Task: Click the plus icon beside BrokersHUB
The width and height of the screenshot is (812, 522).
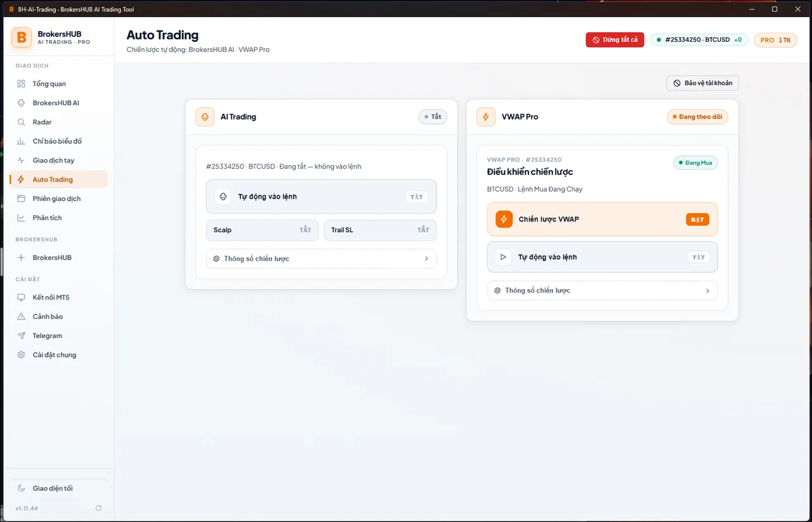Action: pos(21,258)
